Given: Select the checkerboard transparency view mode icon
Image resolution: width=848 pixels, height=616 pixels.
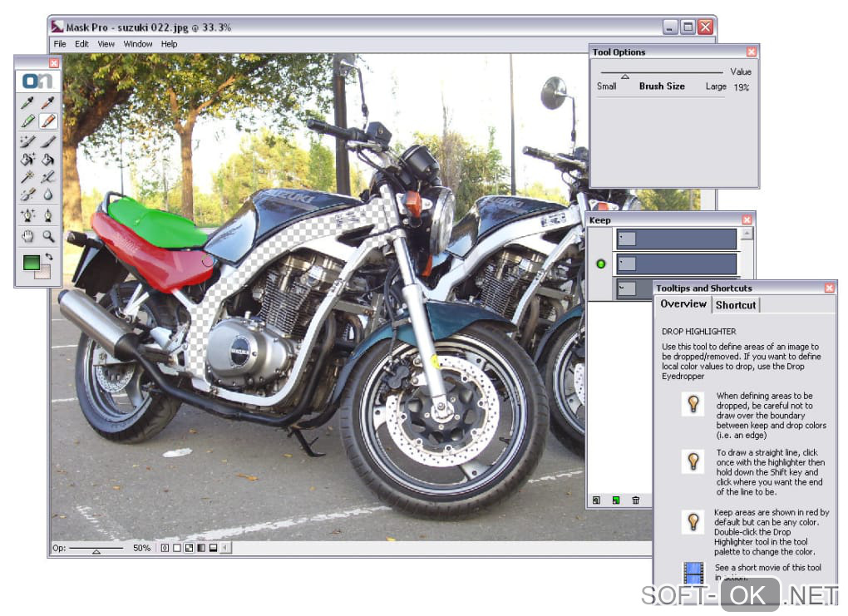Looking at the screenshot, I should pos(189,548).
